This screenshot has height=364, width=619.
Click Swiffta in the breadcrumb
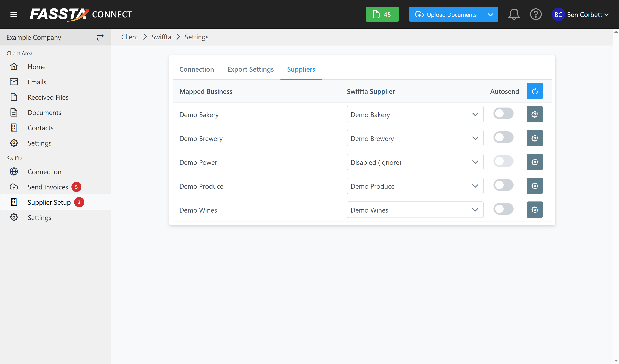coord(161,37)
